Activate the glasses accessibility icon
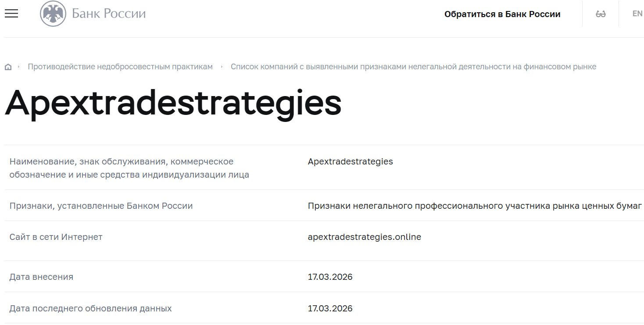This screenshot has height=325, width=644. (x=600, y=14)
